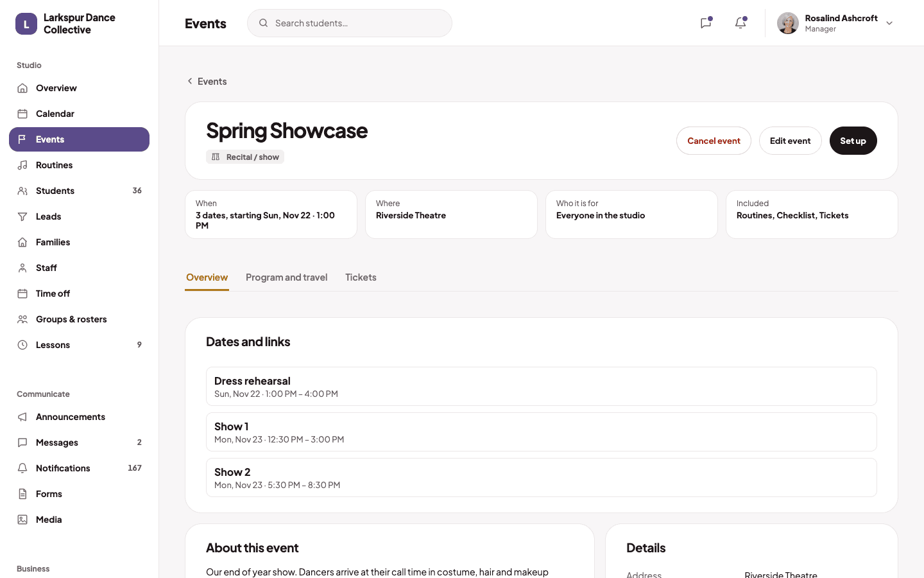Click the Details heading
Viewport: 924px width, 578px height.
point(646,548)
